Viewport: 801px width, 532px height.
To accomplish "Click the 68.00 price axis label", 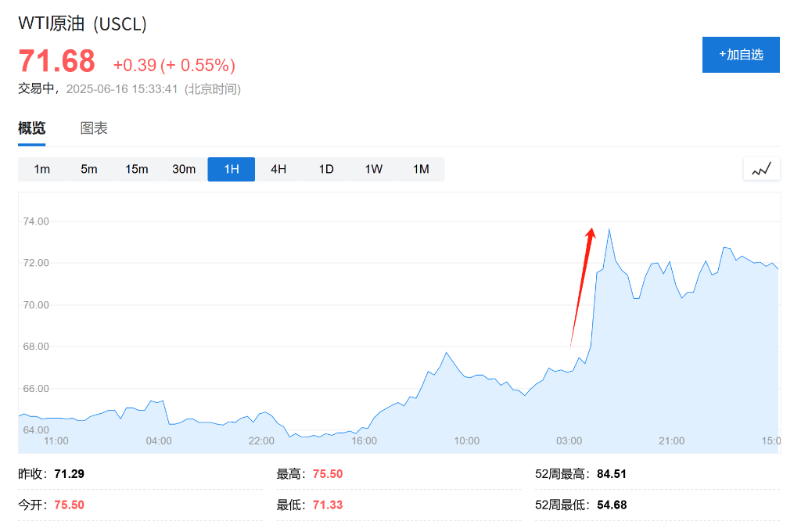I will [x=36, y=347].
